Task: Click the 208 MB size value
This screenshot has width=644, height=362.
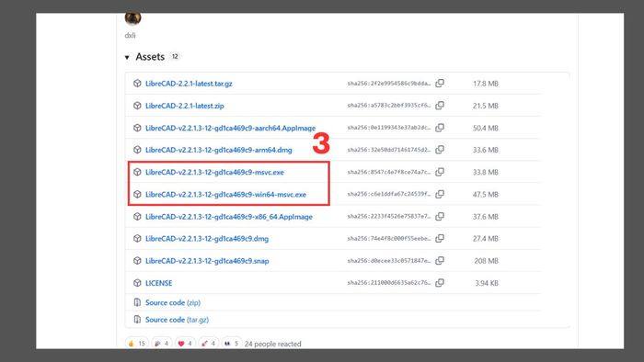Action: (487, 261)
